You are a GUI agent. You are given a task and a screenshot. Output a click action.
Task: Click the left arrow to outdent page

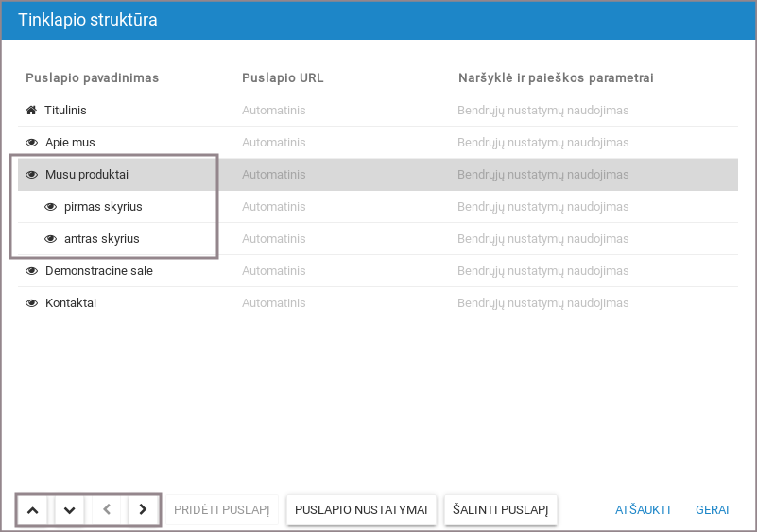106,510
